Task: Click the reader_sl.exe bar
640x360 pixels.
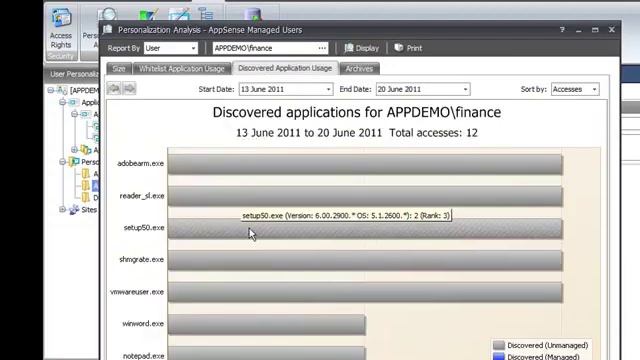Action: point(365,196)
